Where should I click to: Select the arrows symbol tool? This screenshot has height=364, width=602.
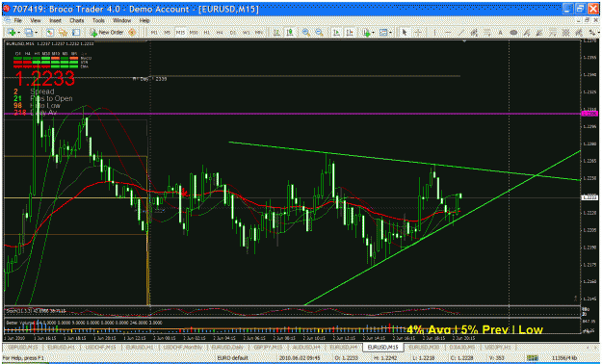pos(591,33)
